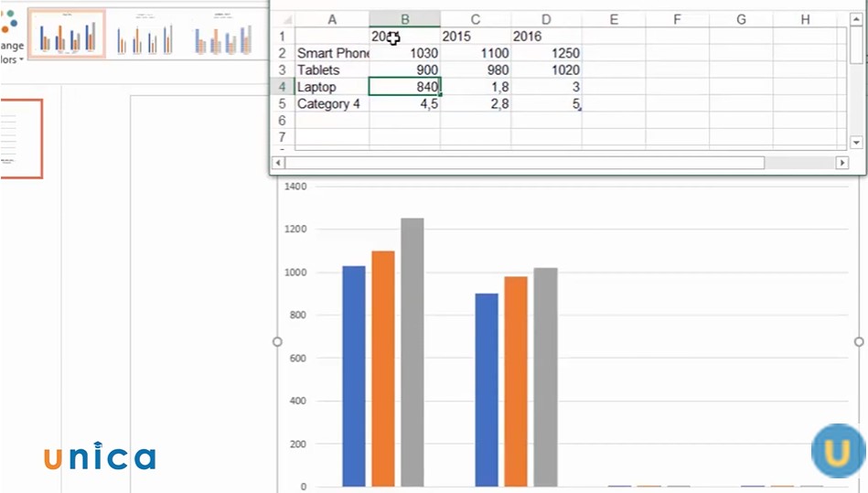868x493 pixels.
Task: Select the cell with value 1100
Action: coord(476,53)
